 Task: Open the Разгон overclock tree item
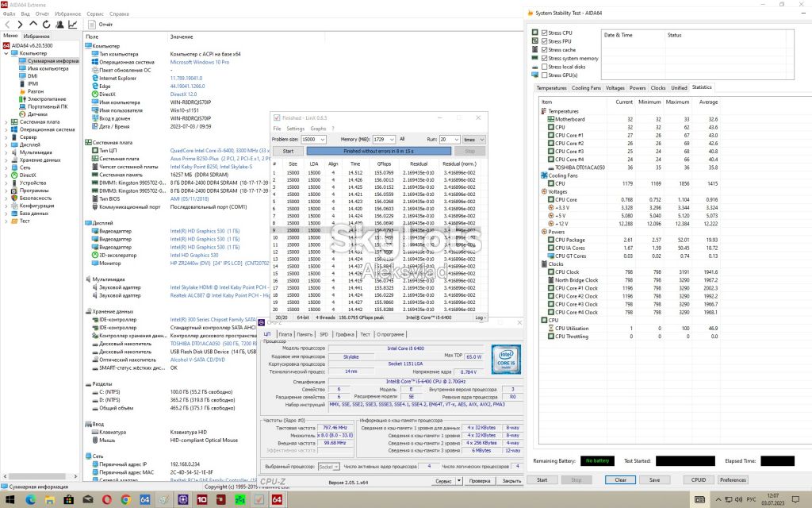click(36, 91)
